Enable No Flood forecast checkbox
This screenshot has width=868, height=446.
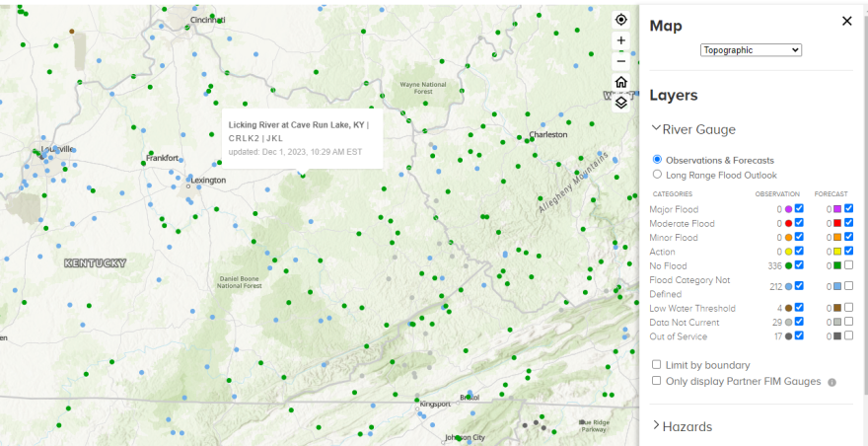tap(848, 265)
